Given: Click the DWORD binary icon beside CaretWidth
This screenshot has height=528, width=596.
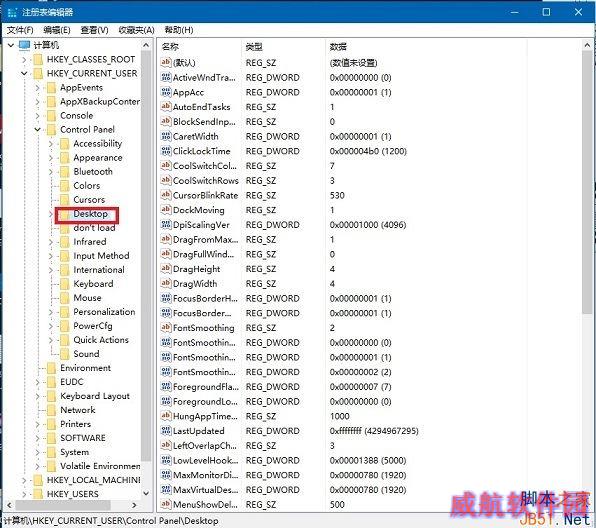Looking at the screenshot, I should tap(166, 136).
